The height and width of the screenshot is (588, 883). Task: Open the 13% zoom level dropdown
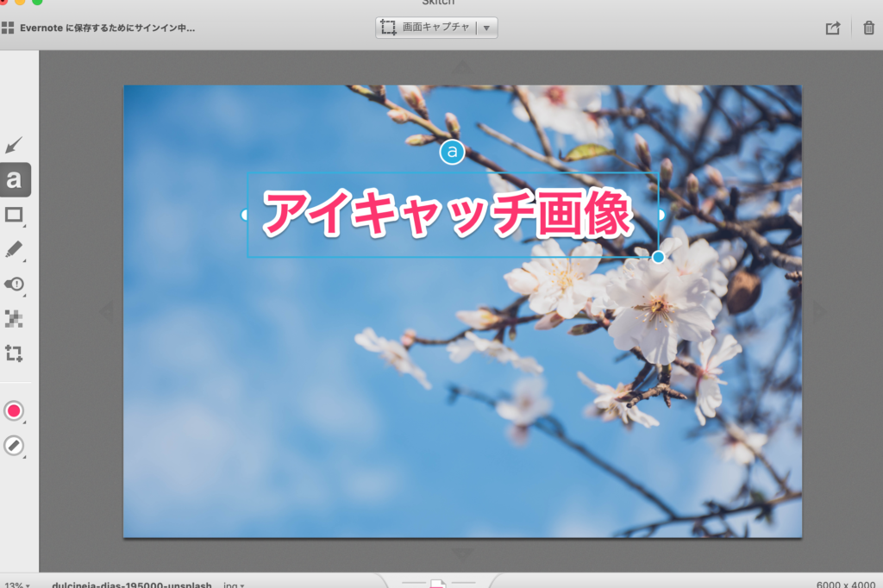(x=16, y=584)
